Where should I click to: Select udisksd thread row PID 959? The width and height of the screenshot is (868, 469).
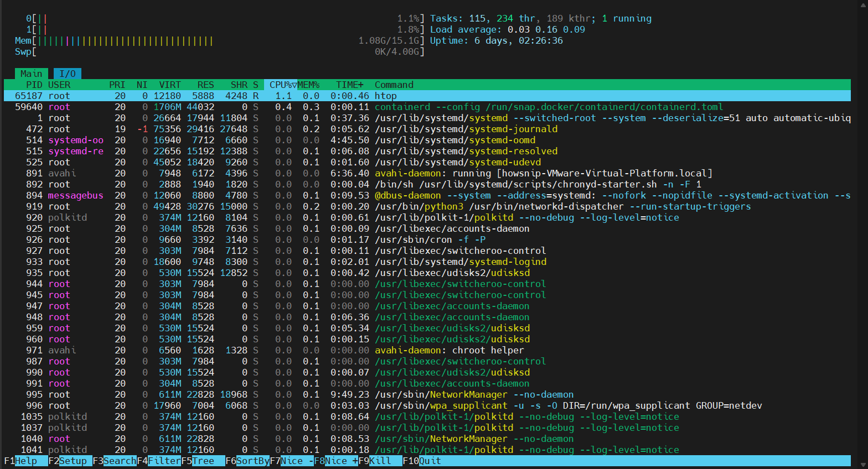[x=427, y=328]
